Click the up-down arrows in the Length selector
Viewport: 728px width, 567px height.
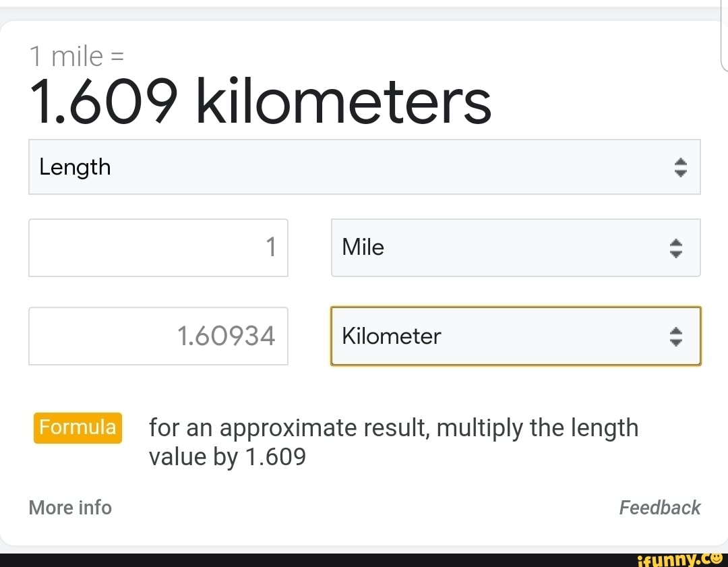click(680, 167)
